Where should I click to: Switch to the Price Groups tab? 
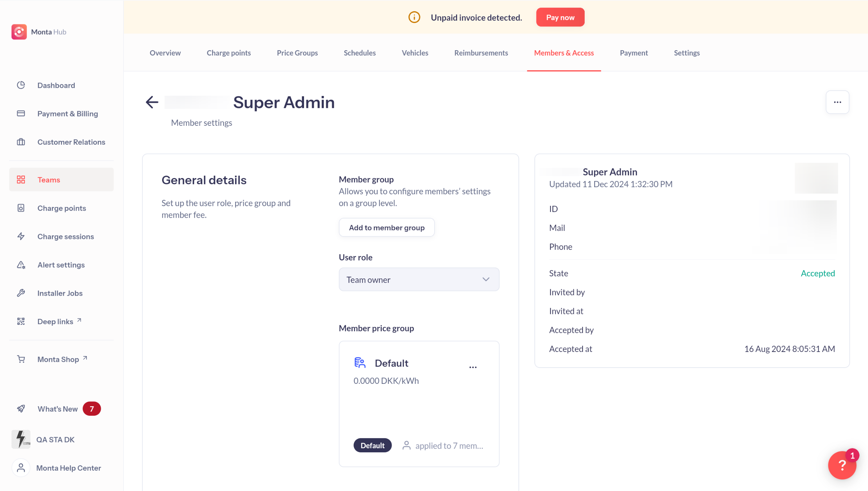tap(297, 53)
